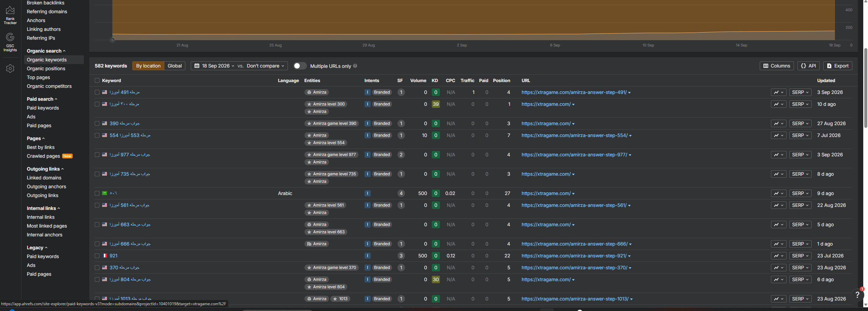Collapse the Organic search section

click(x=46, y=51)
